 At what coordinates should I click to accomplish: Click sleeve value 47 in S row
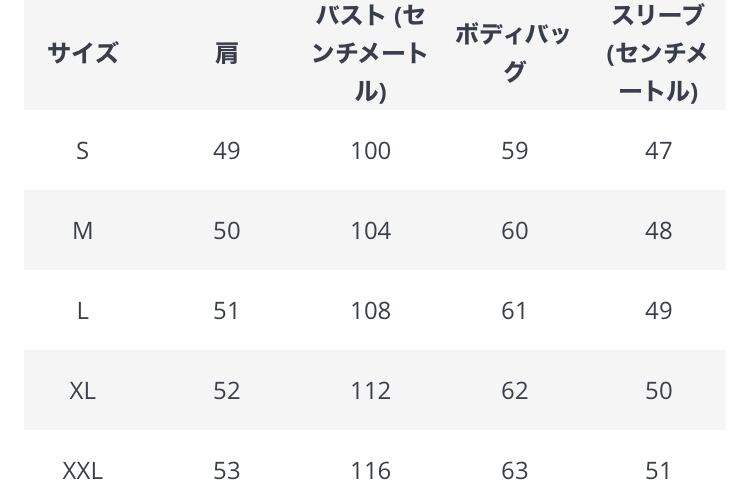[658, 150]
